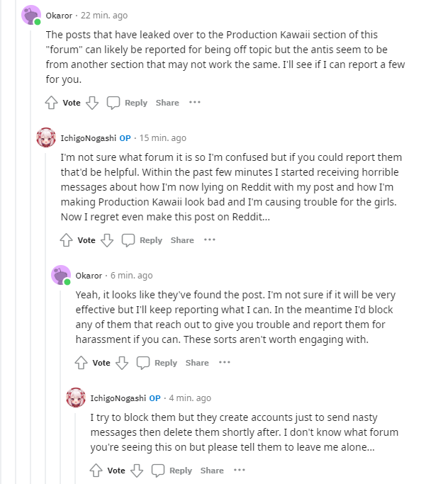
Task: Share IchigoNogashi's 15 min. ago comment
Action: coord(182,240)
